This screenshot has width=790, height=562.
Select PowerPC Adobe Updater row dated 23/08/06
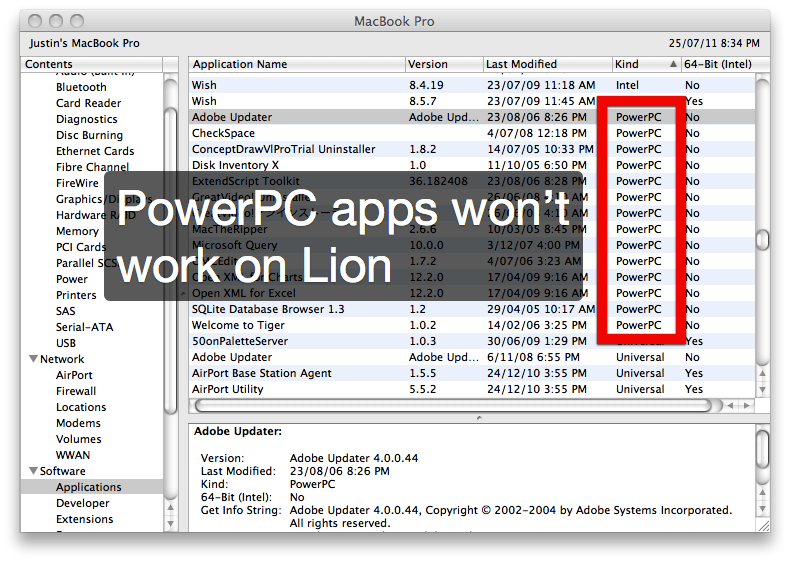point(472,117)
